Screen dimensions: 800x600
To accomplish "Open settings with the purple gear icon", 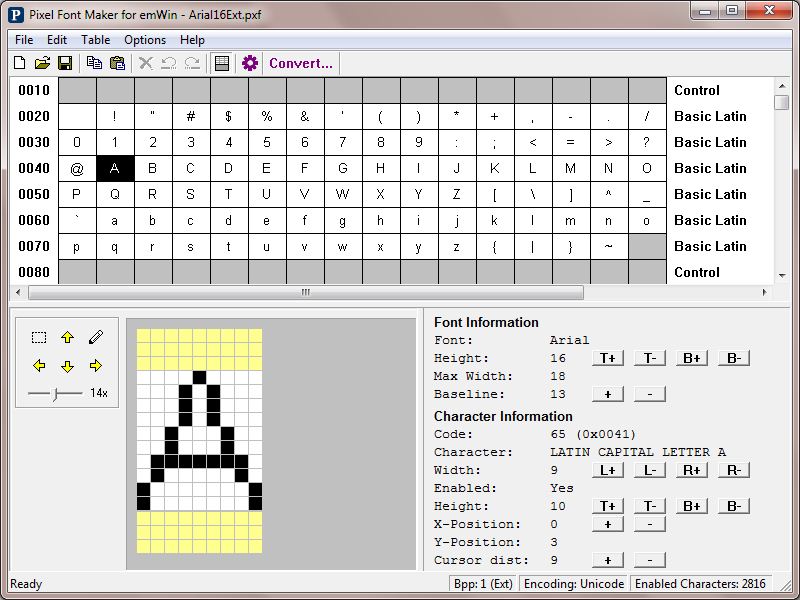I will pyautogui.click(x=250, y=63).
